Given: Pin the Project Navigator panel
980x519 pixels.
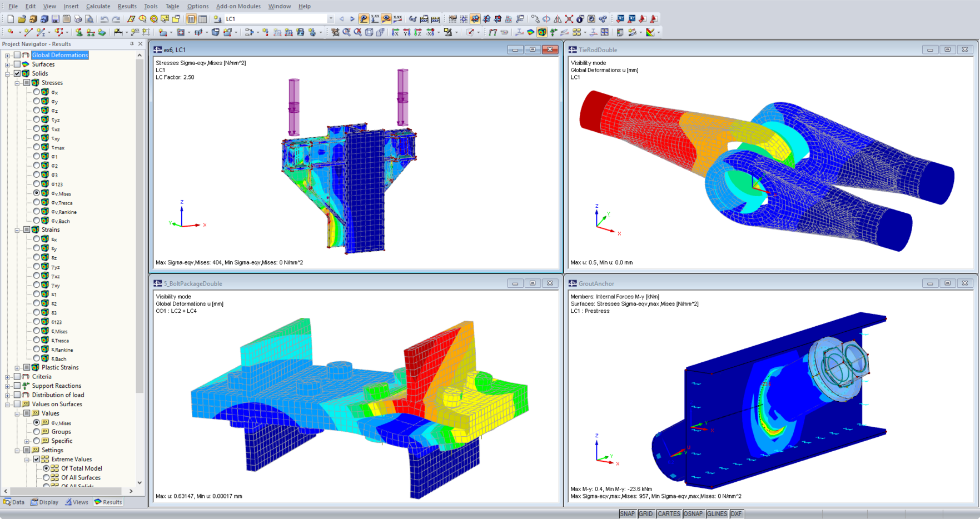Looking at the screenshot, I should pos(132,44).
